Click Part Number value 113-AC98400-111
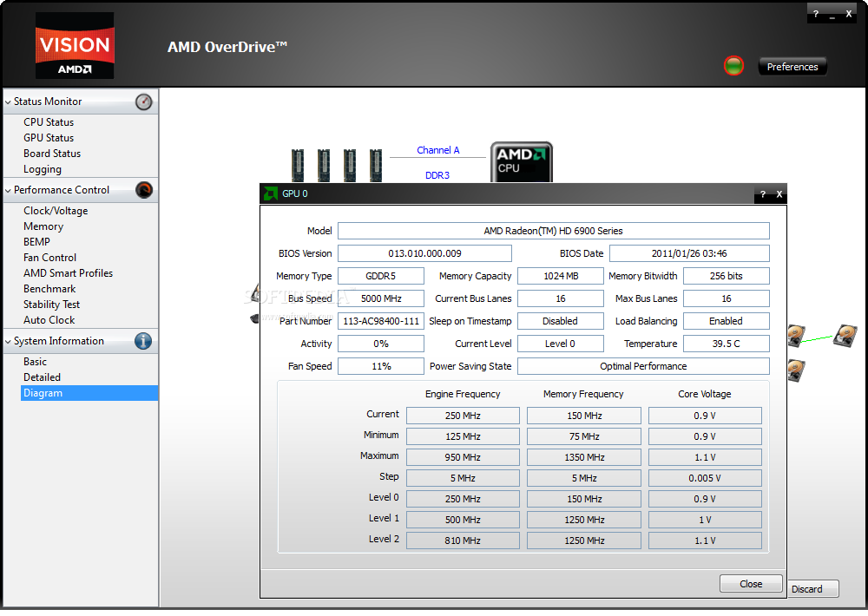Image resolution: width=868 pixels, height=616 pixels. coord(381,321)
